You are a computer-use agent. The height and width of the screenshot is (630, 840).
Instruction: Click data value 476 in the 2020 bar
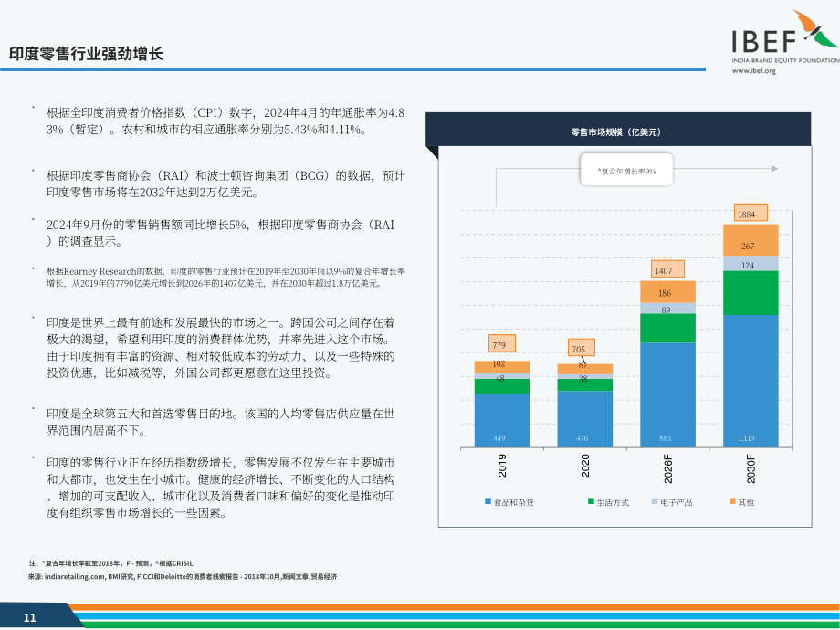click(x=582, y=438)
